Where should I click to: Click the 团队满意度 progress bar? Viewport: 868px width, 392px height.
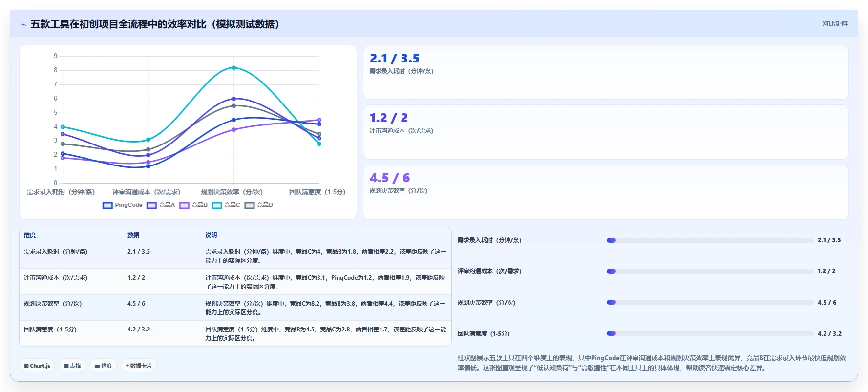[x=710, y=333]
